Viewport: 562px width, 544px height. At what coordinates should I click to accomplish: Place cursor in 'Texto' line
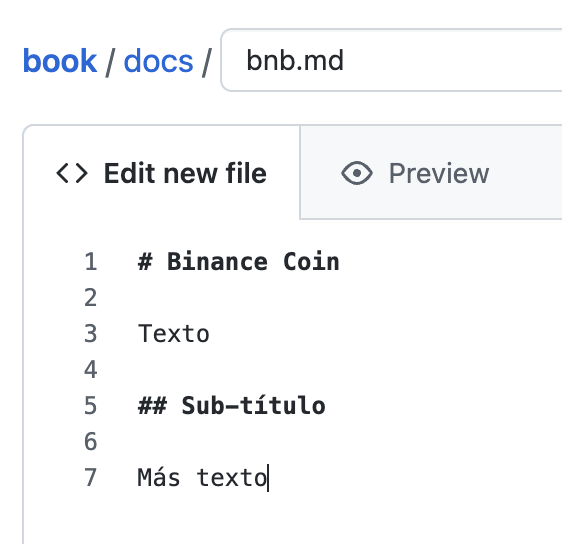[173, 334]
